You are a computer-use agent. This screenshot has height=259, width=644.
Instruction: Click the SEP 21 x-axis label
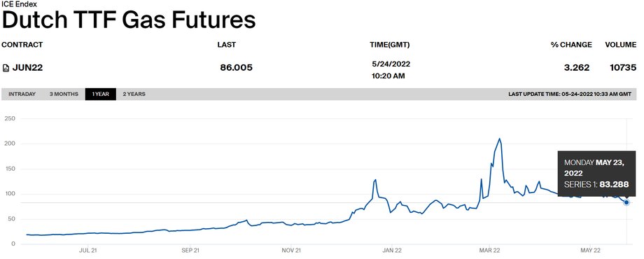click(x=190, y=250)
